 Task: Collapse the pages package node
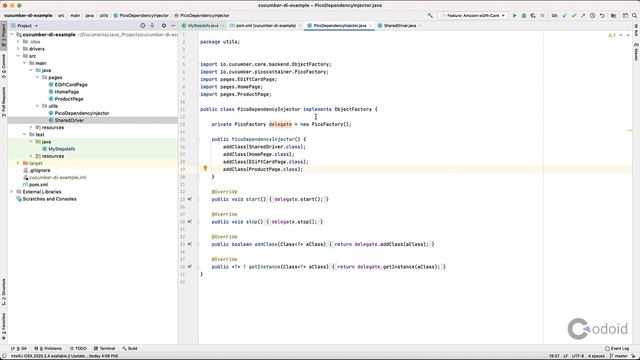point(38,78)
